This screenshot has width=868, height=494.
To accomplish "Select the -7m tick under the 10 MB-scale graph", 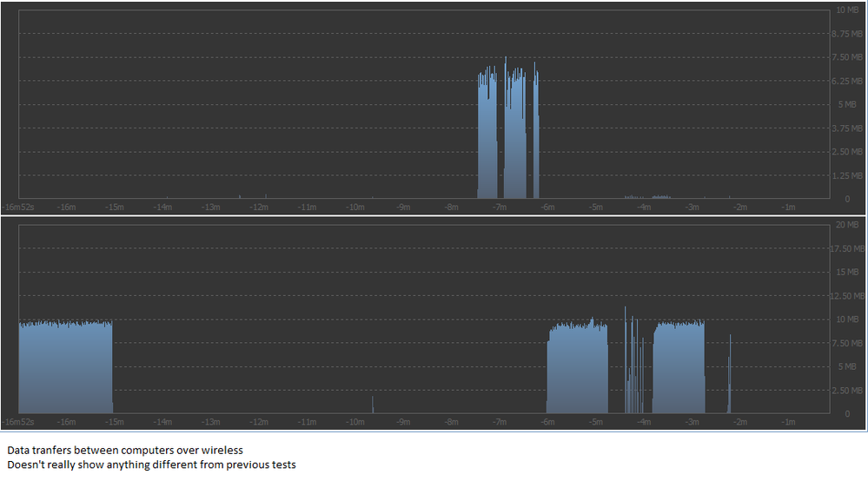I will 499,207.
